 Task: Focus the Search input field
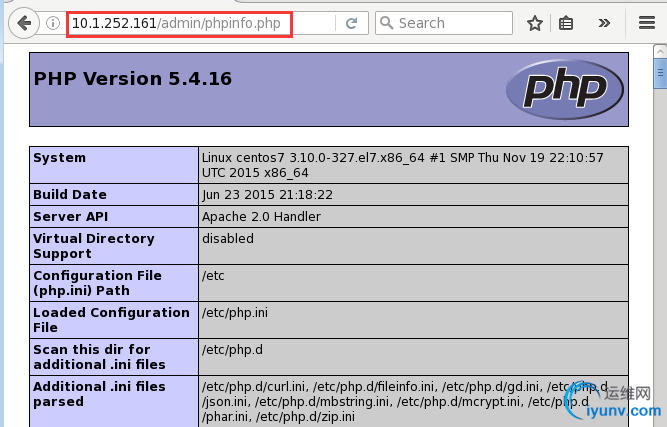444,23
